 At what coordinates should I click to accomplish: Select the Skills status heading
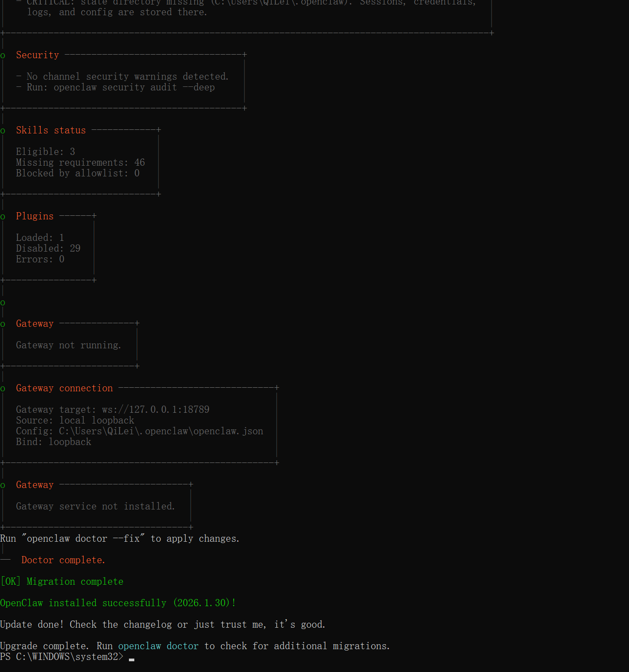tap(51, 130)
